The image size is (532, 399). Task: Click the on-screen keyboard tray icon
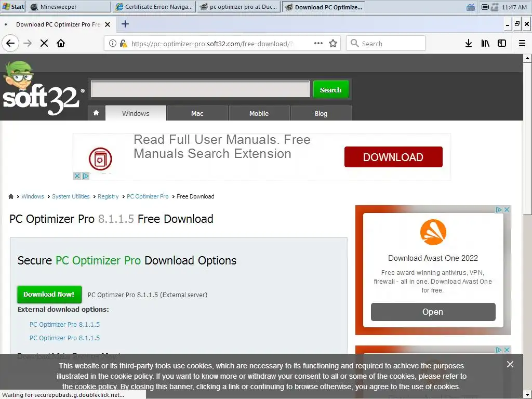pos(470,7)
